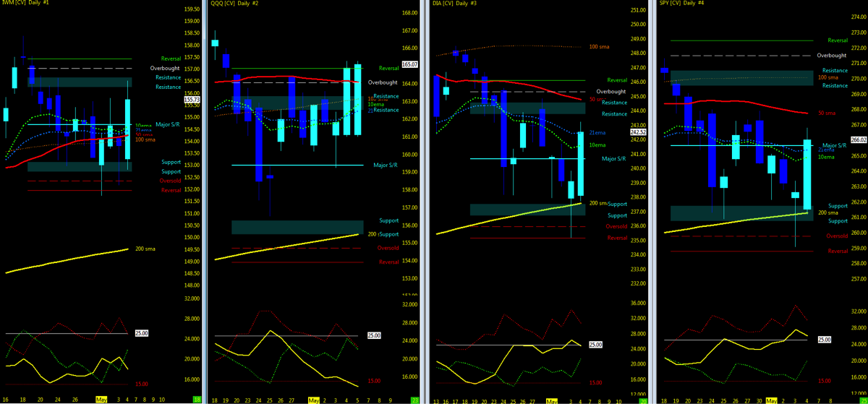Click the green Reversal label on DIA chart

(x=617, y=80)
